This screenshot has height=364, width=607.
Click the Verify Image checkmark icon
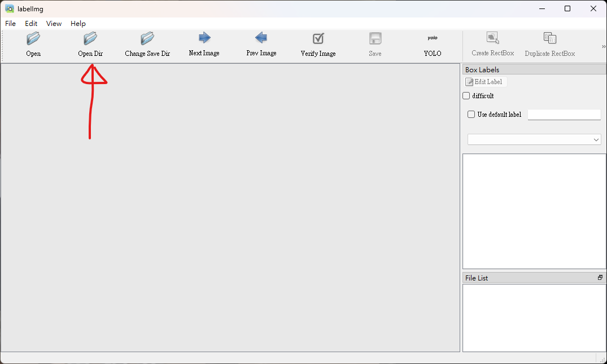pyautogui.click(x=318, y=39)
